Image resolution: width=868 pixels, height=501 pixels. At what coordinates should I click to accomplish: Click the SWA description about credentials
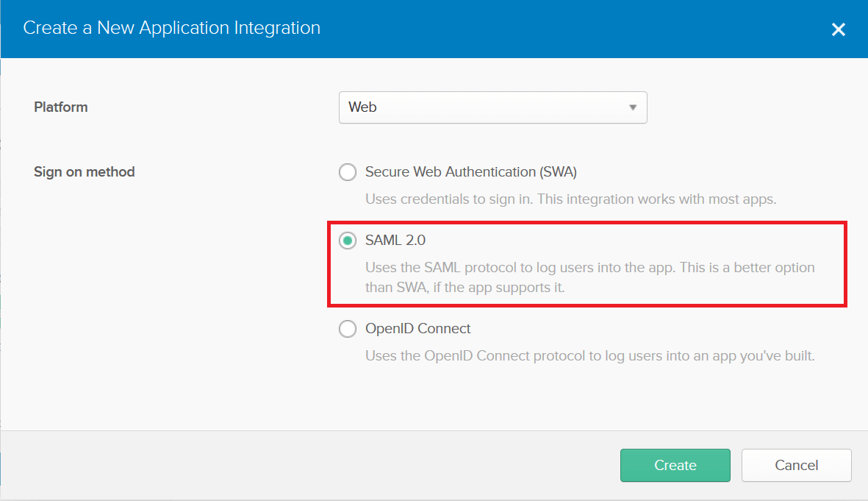[570, 199]
